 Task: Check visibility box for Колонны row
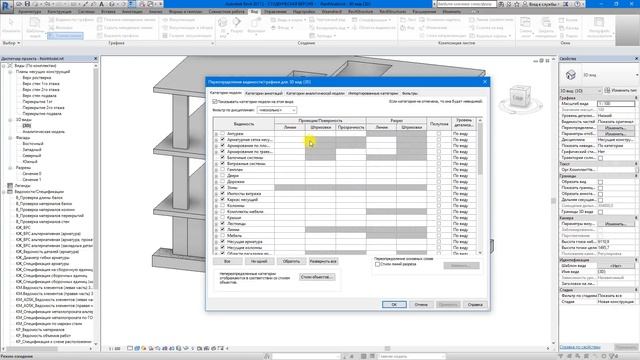(x=222, y=206)
